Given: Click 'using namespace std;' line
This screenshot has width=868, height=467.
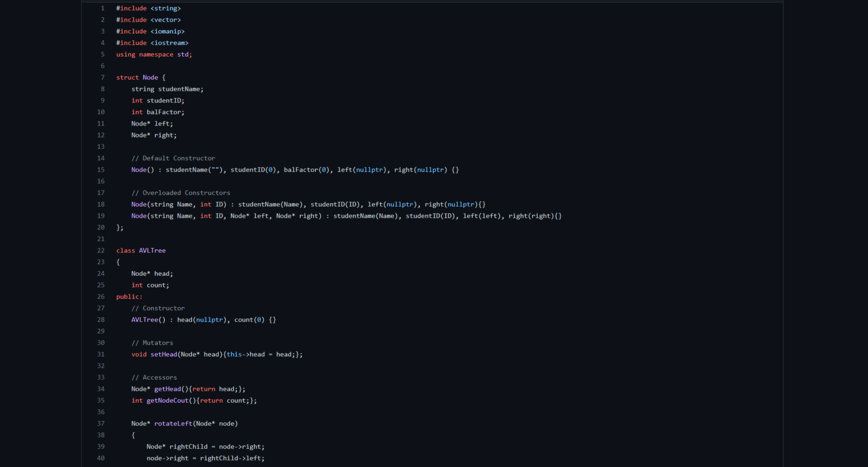Looking at the screenshot, I should (154, 54).
